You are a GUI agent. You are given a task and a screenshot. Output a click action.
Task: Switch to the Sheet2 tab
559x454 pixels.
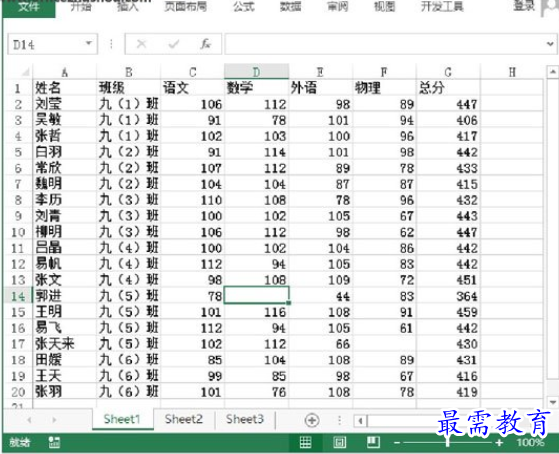click(184, 419)
